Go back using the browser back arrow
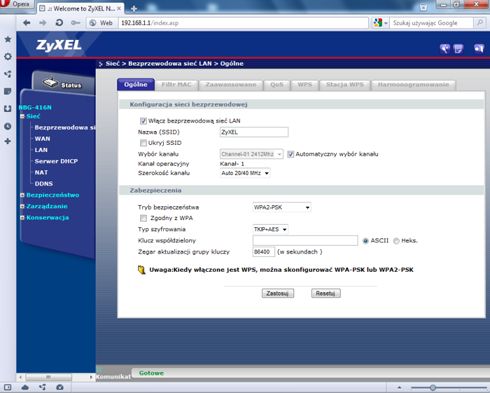This screenshot has height=393, width=490. coord(27,23)
